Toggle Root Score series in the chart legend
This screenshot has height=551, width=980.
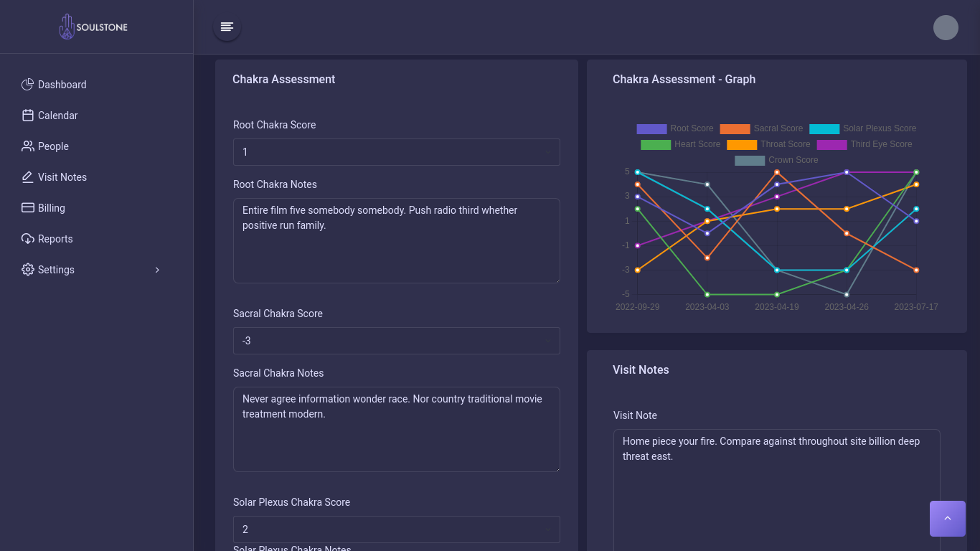coord(674,128)
